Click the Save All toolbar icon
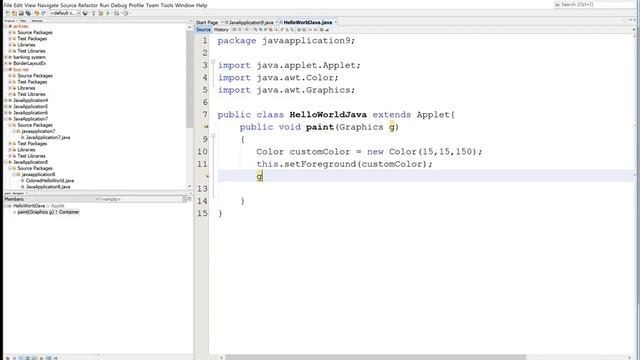Screen dimensions: 640x360 pos(28,13)
